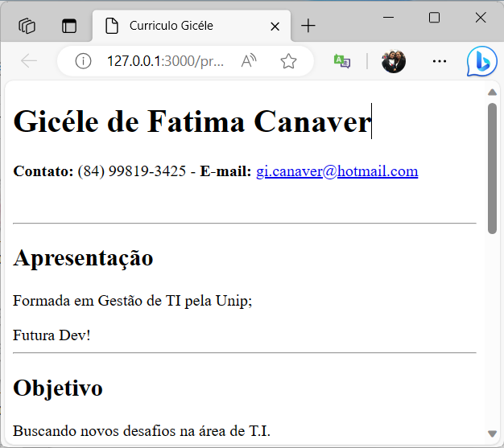Viewport: 504px width, 448px height.
Task: Close the browser window
Action: [481, 18]
